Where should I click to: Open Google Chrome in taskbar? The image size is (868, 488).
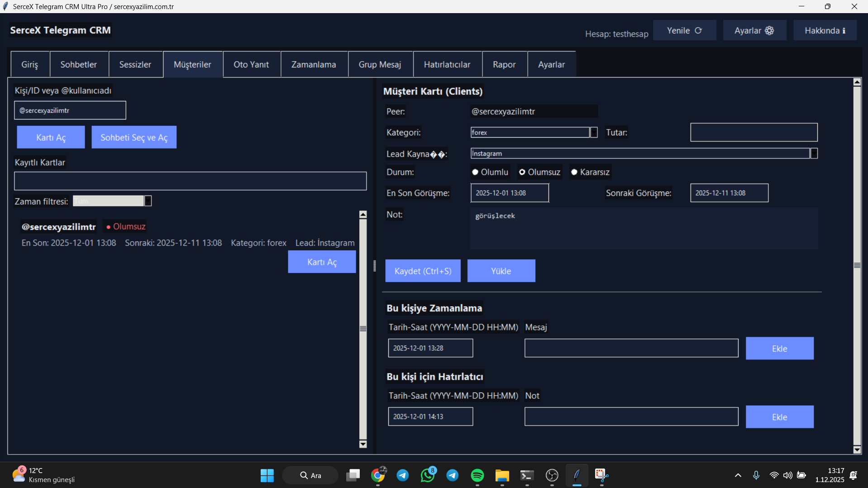click(x=378, y=475)
